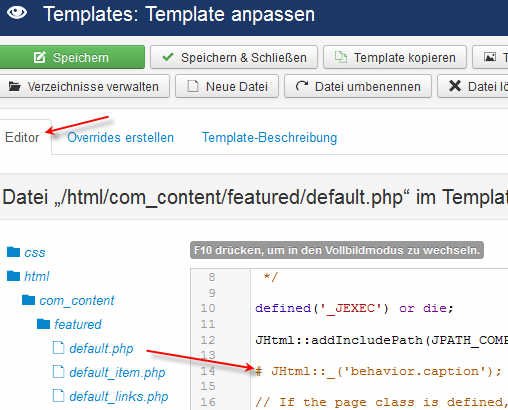Click the checkmark icon on Speichern & Schließen

[x=167, y=57]
